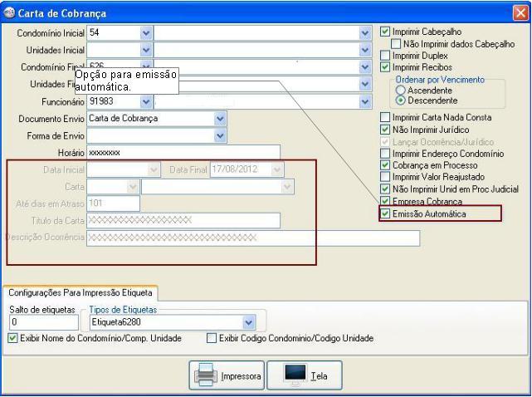This screenshot has width=532, height=397.
Task: Open the Funcionário code dropdown
Action: click(x=147, y=101)
